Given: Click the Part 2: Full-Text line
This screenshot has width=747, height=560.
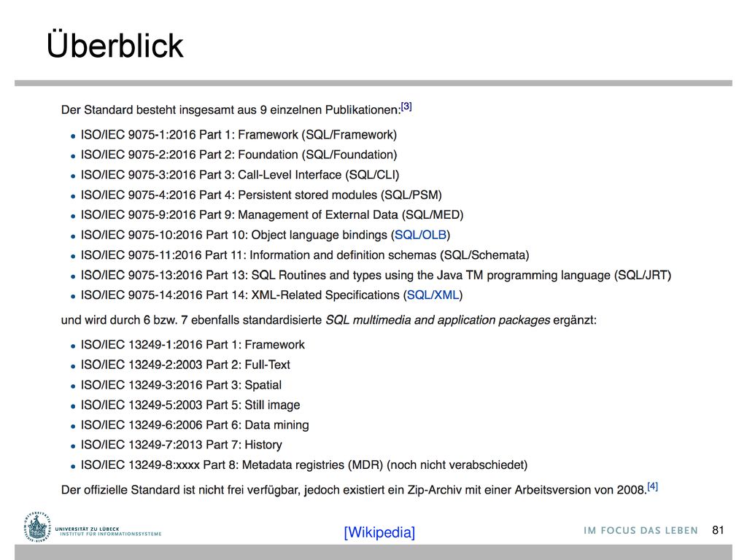Looking at the screenshot, I should [x=185, y=365].
